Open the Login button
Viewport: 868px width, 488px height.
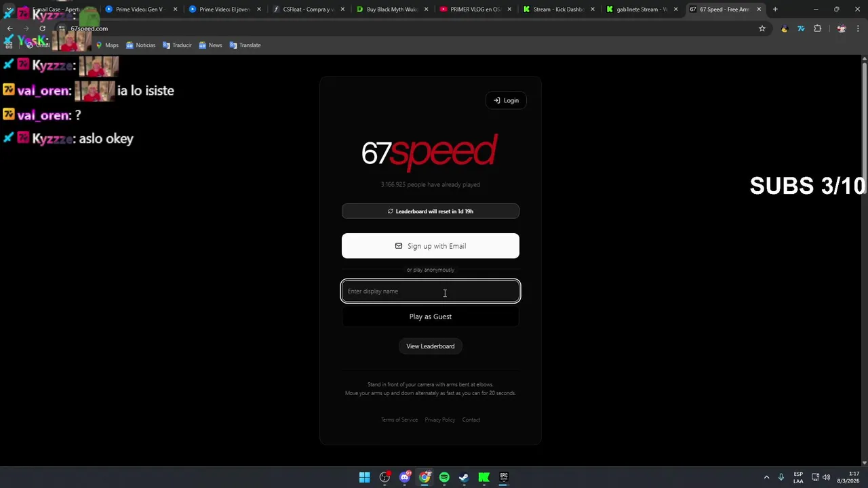point(506,100)
